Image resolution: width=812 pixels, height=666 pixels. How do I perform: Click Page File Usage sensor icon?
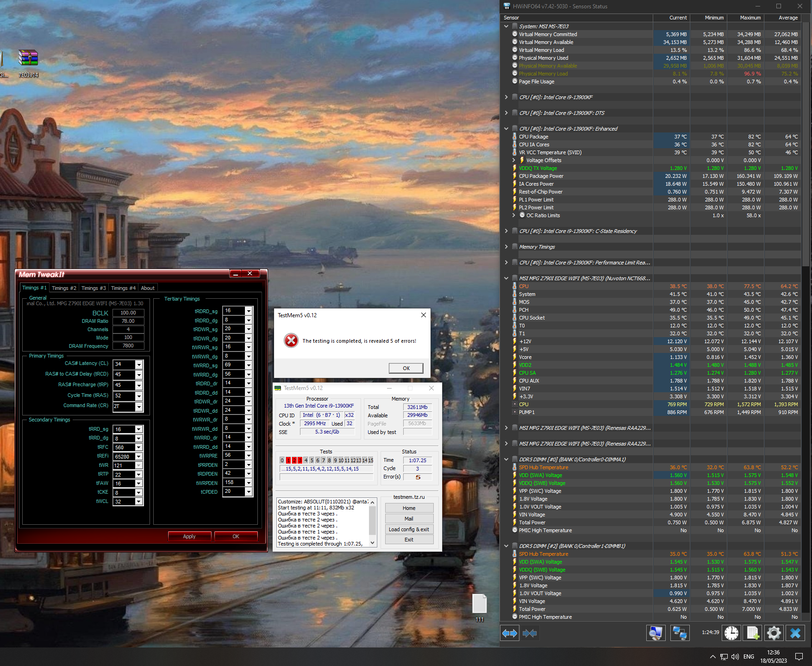[x=515, y=82]
